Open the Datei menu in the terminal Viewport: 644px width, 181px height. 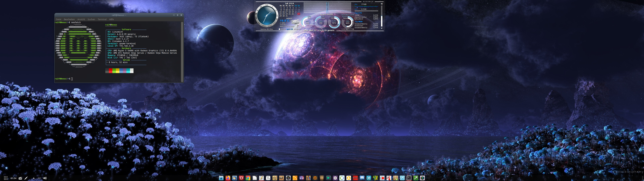[59, 19]
